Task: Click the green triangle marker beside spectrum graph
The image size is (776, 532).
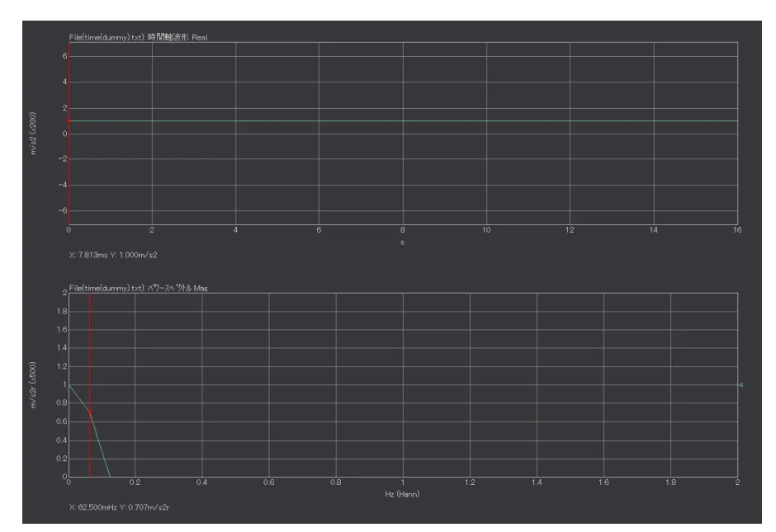Action: click(x=741, y=384)
